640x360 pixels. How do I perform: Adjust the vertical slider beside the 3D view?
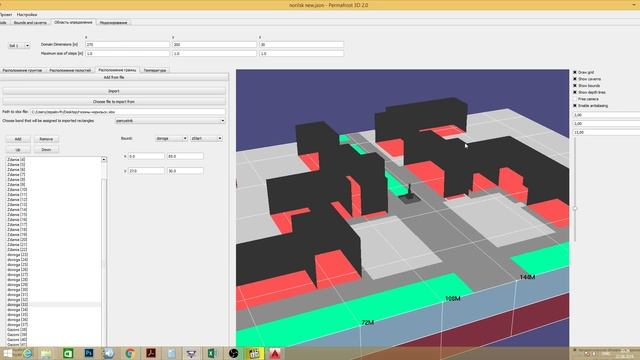(575, 208)
